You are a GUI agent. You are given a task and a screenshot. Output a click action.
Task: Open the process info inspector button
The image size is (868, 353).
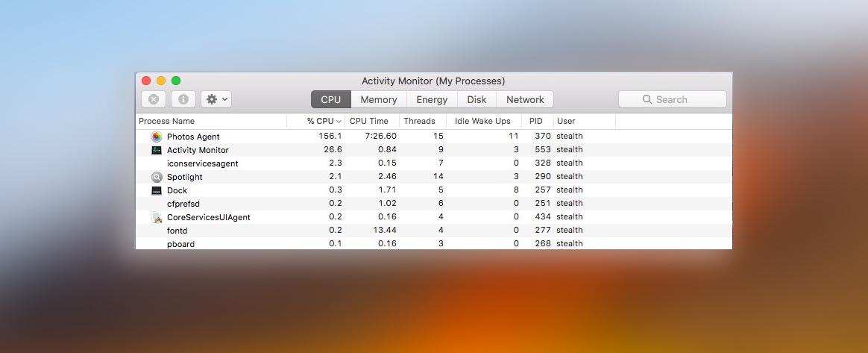(x=183, y=99)
